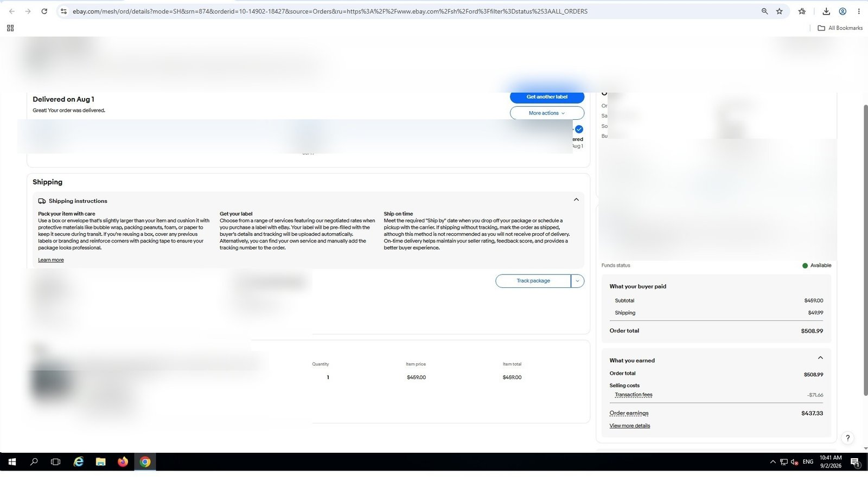Click the page vertical scrollbar
The image size is (868, 488).
[x=865, y=249]
